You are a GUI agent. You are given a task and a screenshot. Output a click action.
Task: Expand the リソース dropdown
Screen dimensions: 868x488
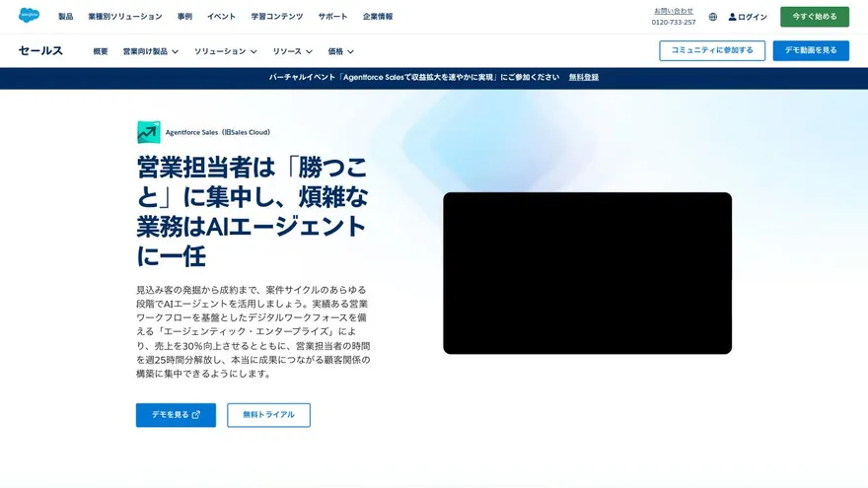(292, 51)
